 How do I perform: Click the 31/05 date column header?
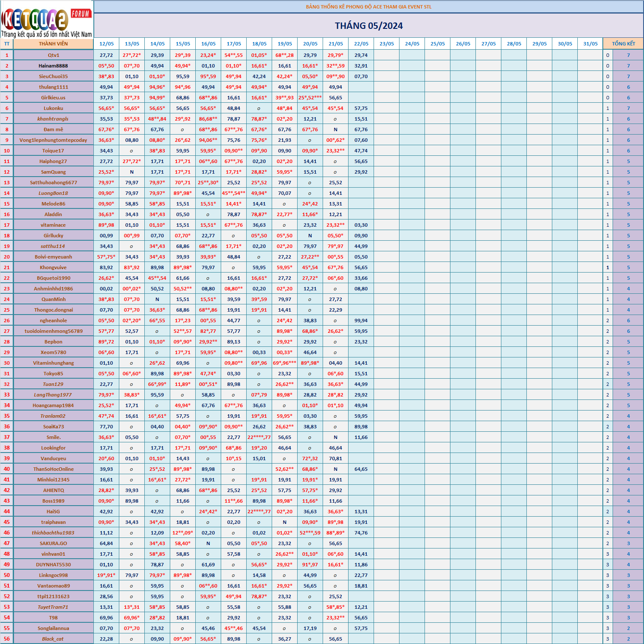(x=590, y=44)
